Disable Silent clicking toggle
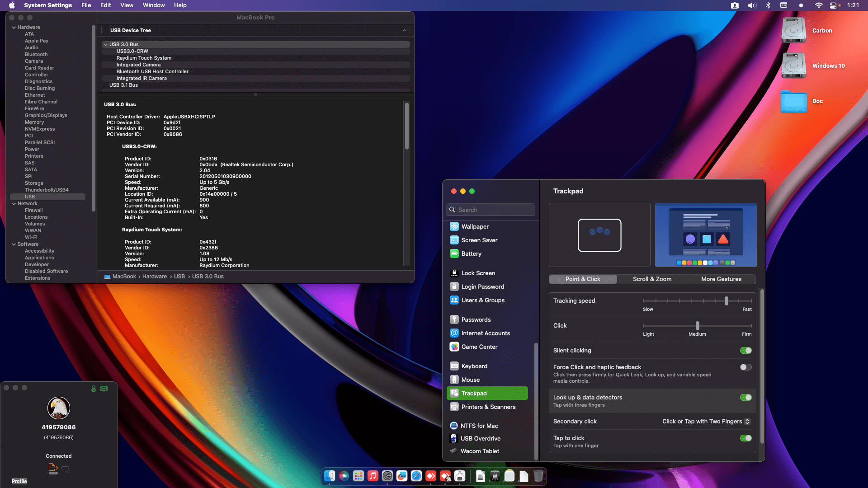 coord(745,351)
